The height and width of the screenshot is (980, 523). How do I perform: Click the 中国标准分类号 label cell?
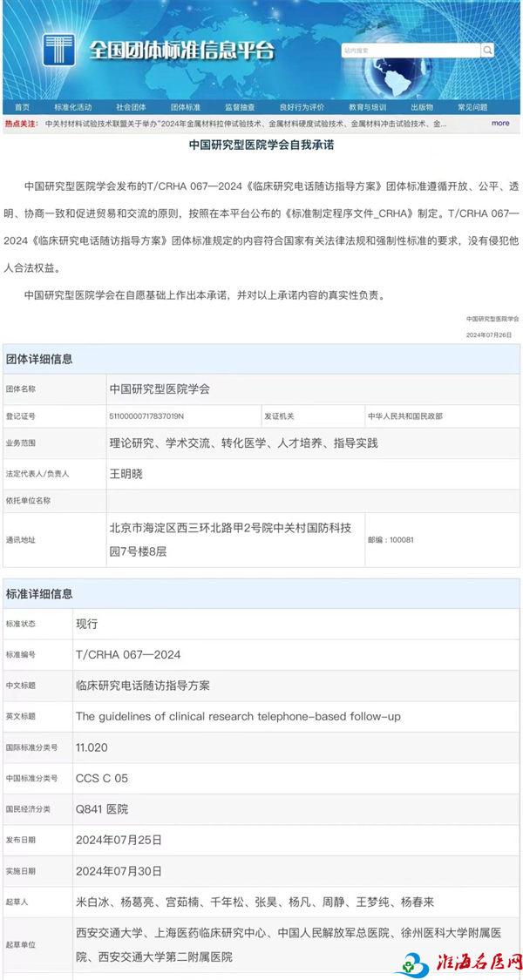(37, 778)
